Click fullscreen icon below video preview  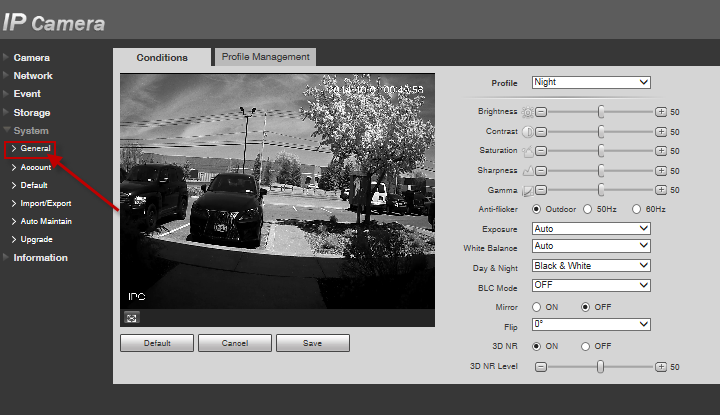coord(130,317)
